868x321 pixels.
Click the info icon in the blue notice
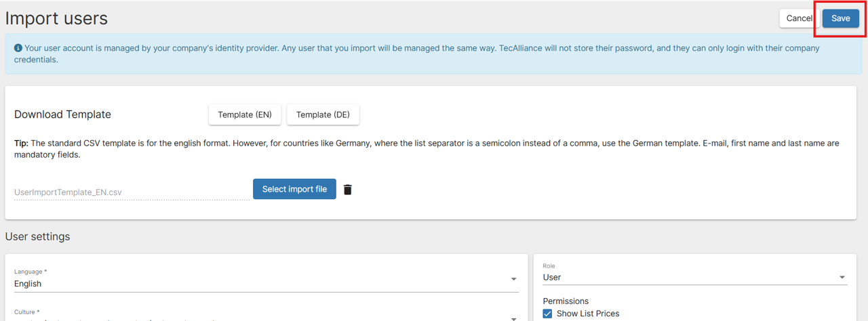(18, 48)
